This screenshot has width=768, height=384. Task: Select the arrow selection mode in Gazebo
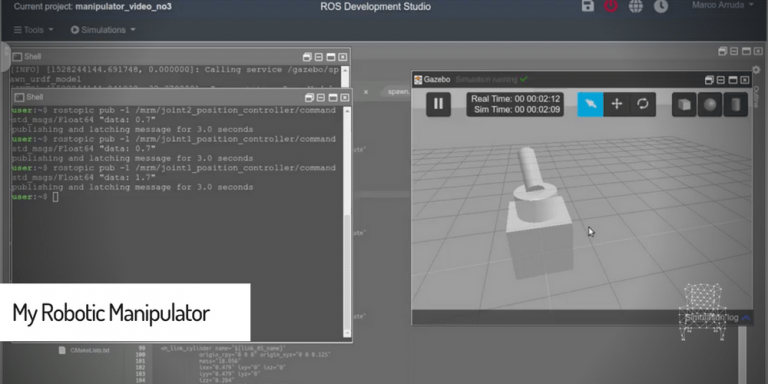point(590,104)
